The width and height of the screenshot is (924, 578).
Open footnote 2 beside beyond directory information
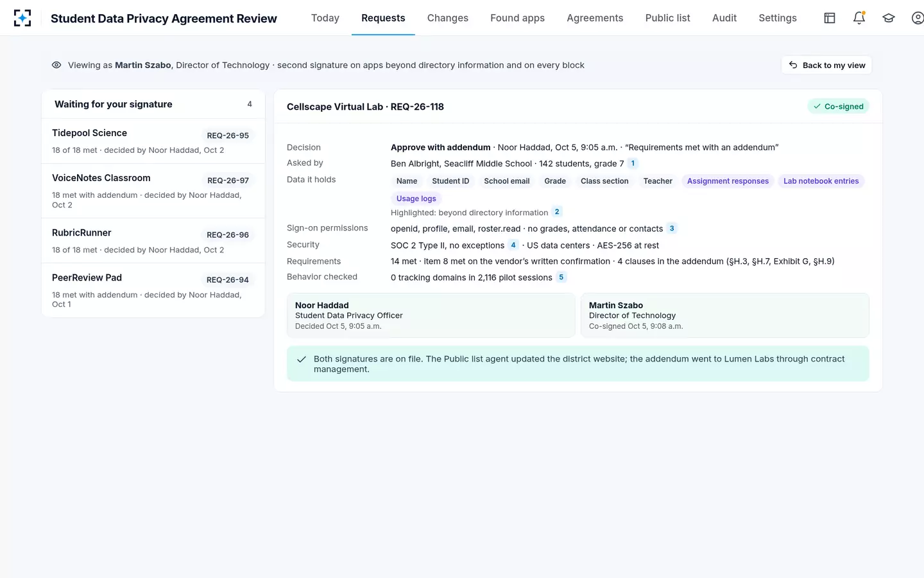(557, 212)
